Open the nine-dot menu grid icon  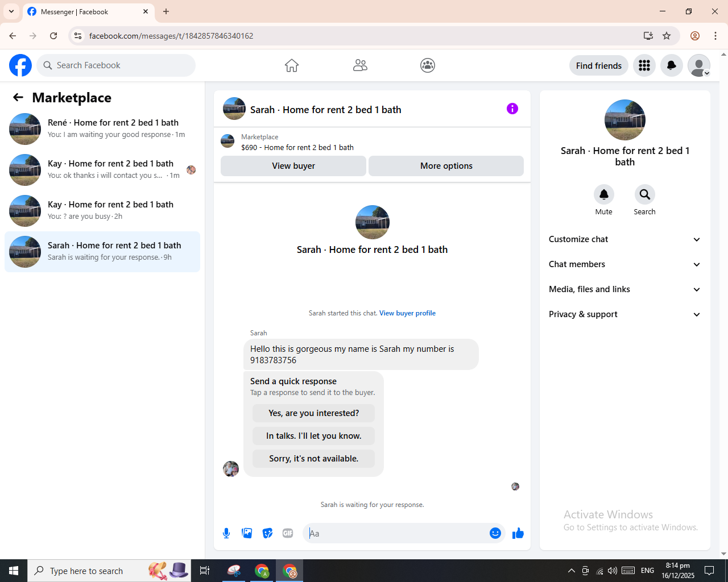tap(644, 65)
